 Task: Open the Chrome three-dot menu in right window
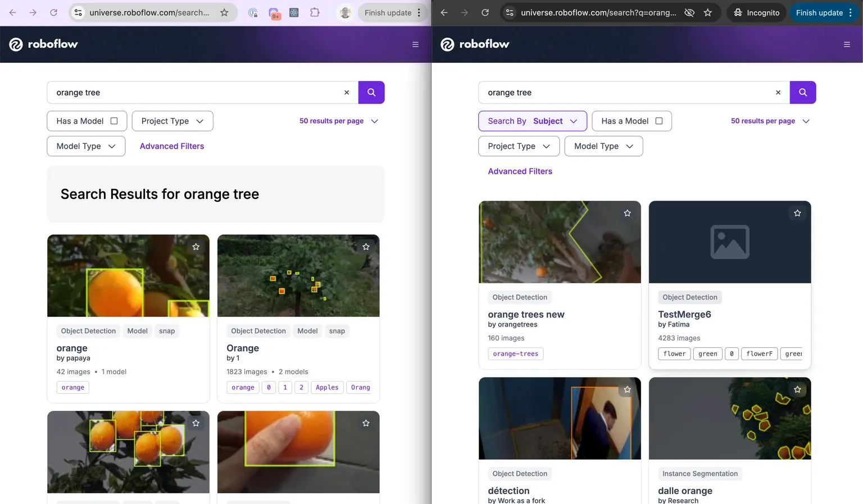tap(851, 12)
